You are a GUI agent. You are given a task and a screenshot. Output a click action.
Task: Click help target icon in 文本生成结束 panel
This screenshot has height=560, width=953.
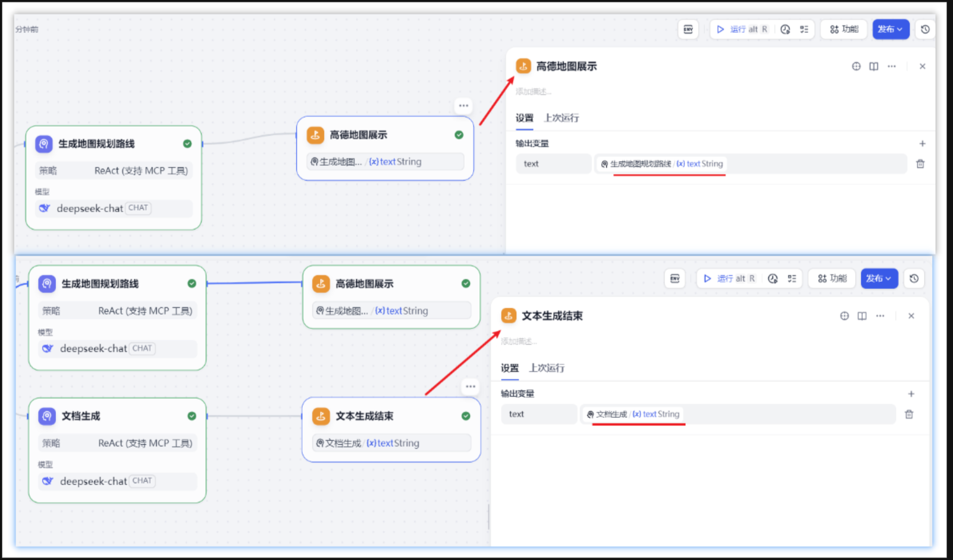[844, 316]
